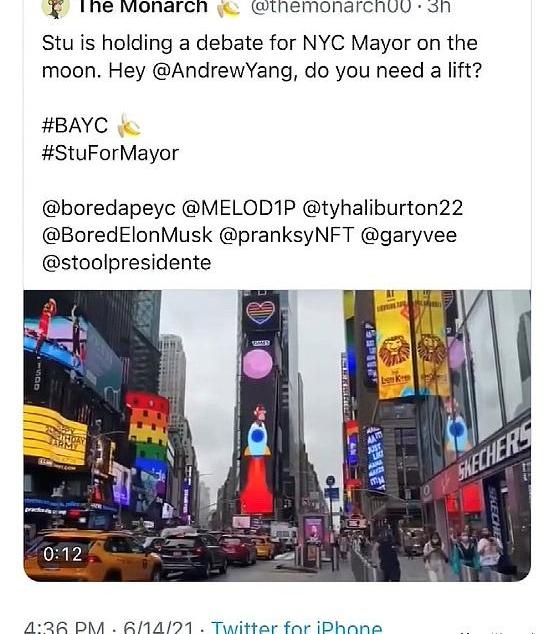Viewport: 554px width, 634px height.
Task: Click the 4:36 PM tweet timestamp
Action: pyautogui.click(x=64, y=626)
